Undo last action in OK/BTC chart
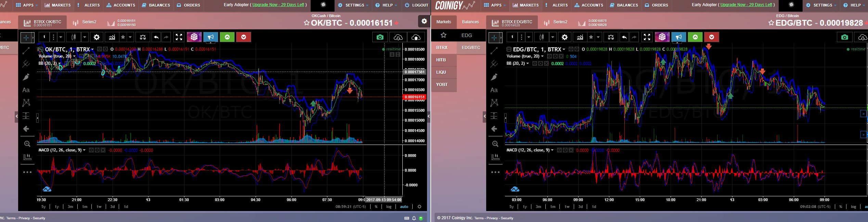Screen dimensions: 868x222 [156, 37]
